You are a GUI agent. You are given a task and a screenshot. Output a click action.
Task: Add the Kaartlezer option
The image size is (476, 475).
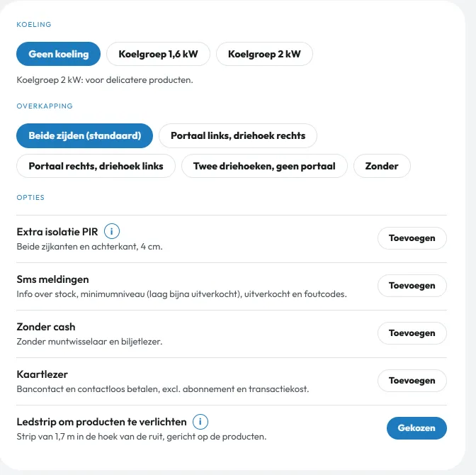point(412,381)
